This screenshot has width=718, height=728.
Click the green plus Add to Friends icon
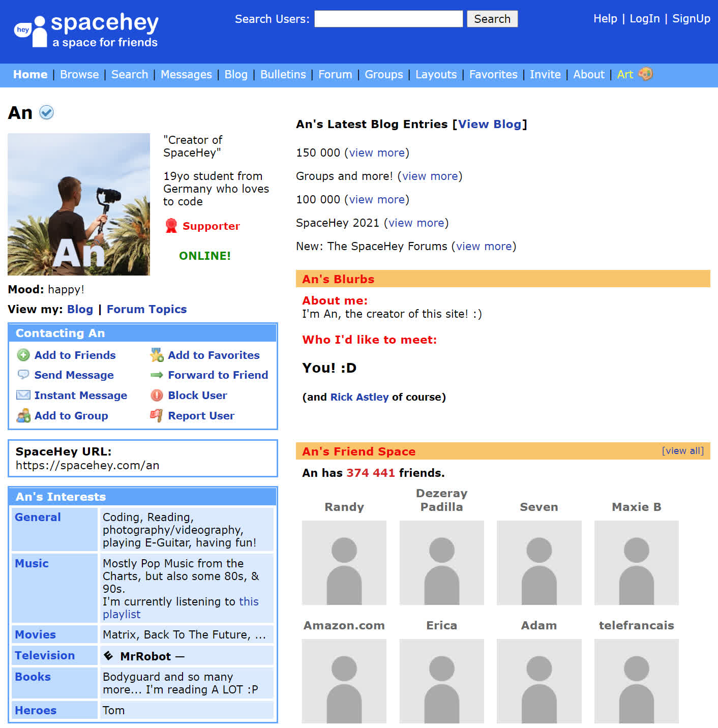pos(23,355)
